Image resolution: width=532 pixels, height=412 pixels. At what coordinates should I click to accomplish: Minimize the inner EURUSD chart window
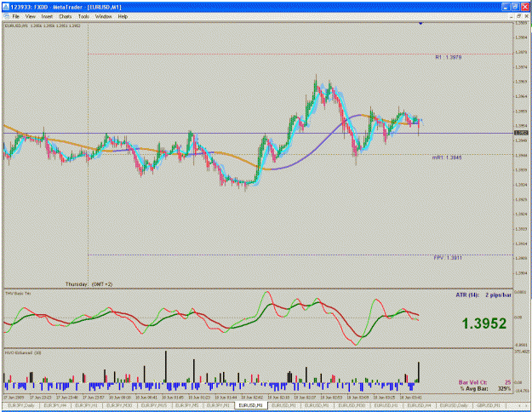pyautogui.click(x=512, y=16)
